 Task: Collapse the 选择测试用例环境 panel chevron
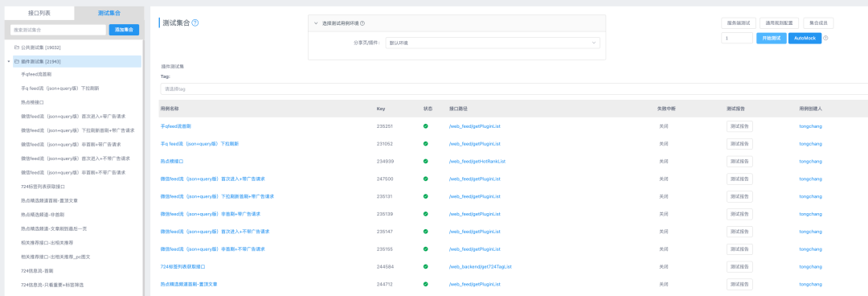click(x=316, y=23)
